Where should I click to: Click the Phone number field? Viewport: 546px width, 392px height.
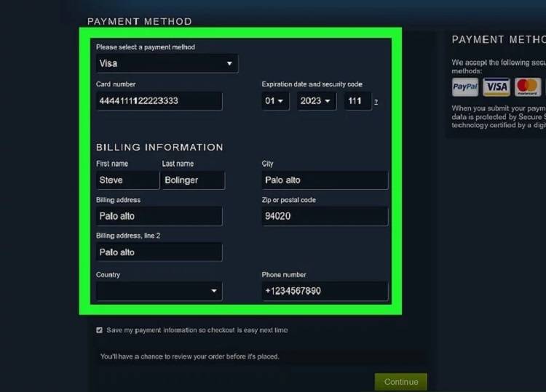coord(325,291)
